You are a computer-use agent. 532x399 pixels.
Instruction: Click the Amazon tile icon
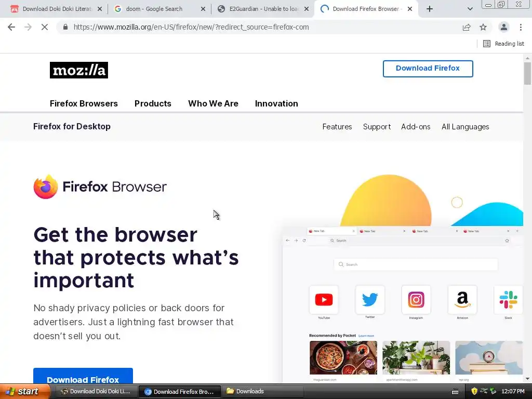(x=462, y=300)
